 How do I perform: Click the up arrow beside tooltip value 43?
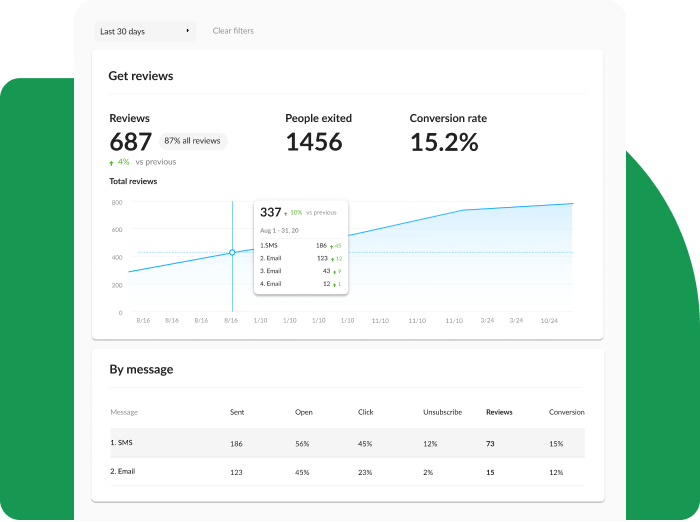tap(334, 272)
